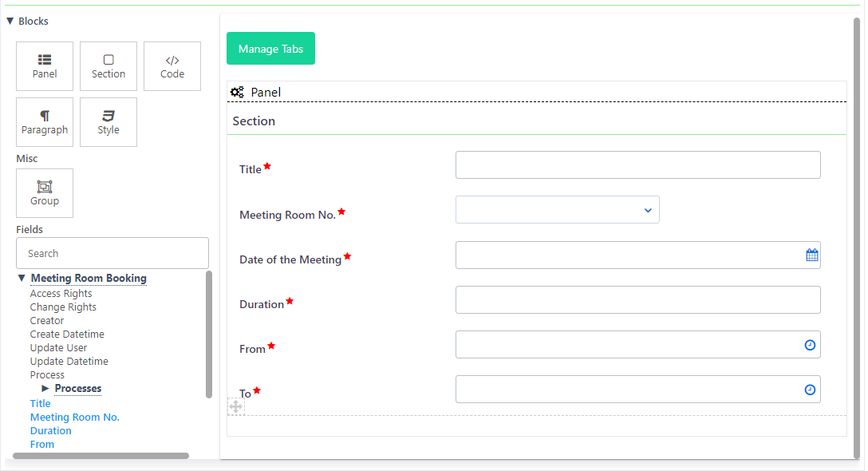
Task: Select the Duration field link
Action: point(51,431)
